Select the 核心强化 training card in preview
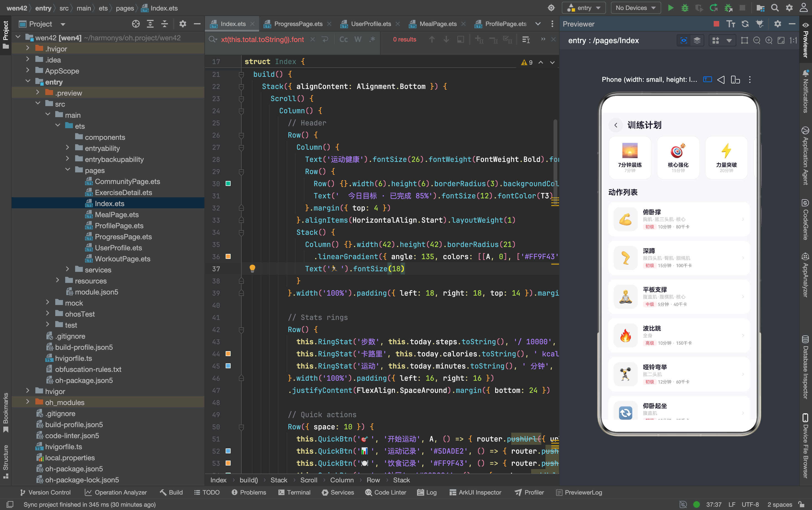The height and width of the screenshot is (510, 812). [x=678, y=157]
